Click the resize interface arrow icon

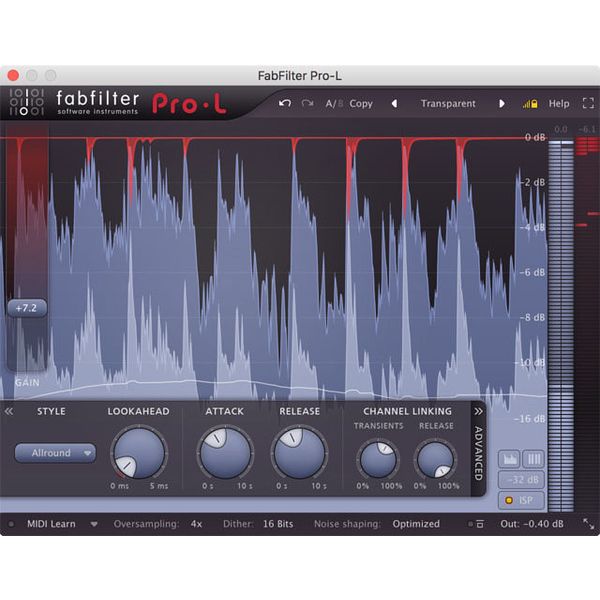[x=589, y=524]
